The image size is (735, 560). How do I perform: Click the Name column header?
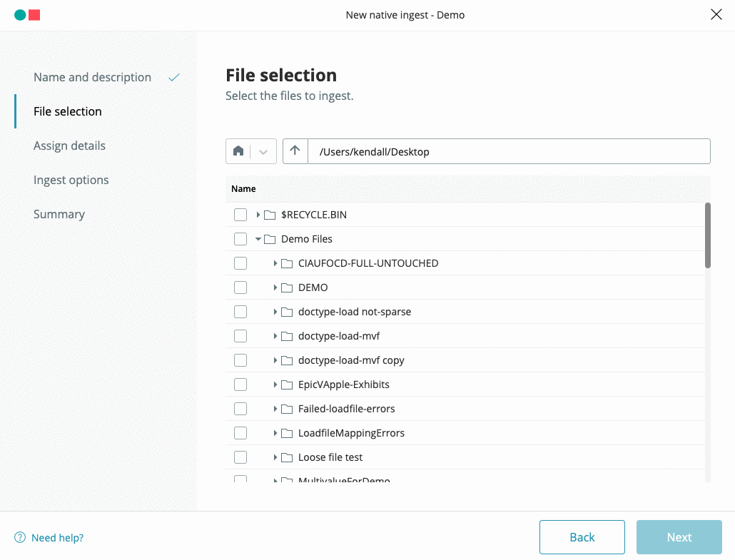(x=243, y=189)
